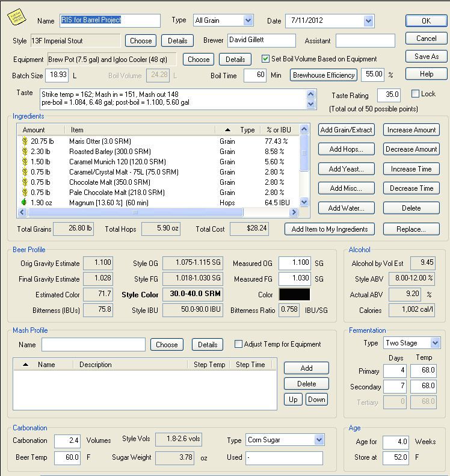Click Decrease Time
The image size is (450, 476).
pyautogui.click(x=411, y=188)
